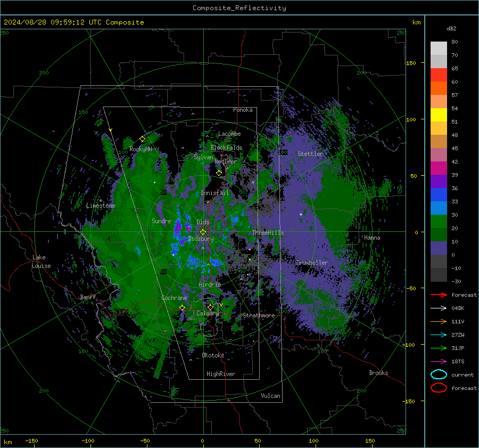
Task: Click the 'Innisfail' city label
Action: point(214,193)
